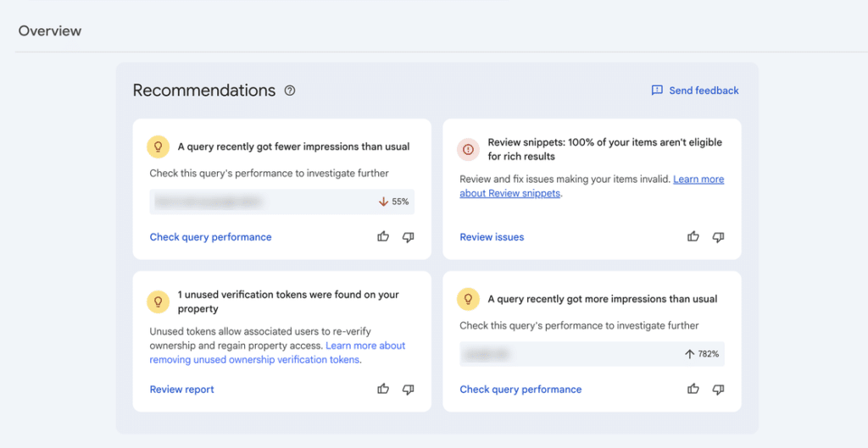Thumbs up the Review snippets card
The width and height of the screenshot is (868, 448).
tap(693, 237)
